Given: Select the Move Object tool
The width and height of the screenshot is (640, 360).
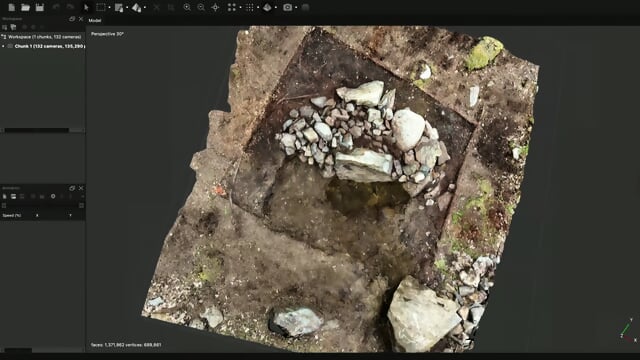Looking at the screenshot, I should (x=137, y=7).
